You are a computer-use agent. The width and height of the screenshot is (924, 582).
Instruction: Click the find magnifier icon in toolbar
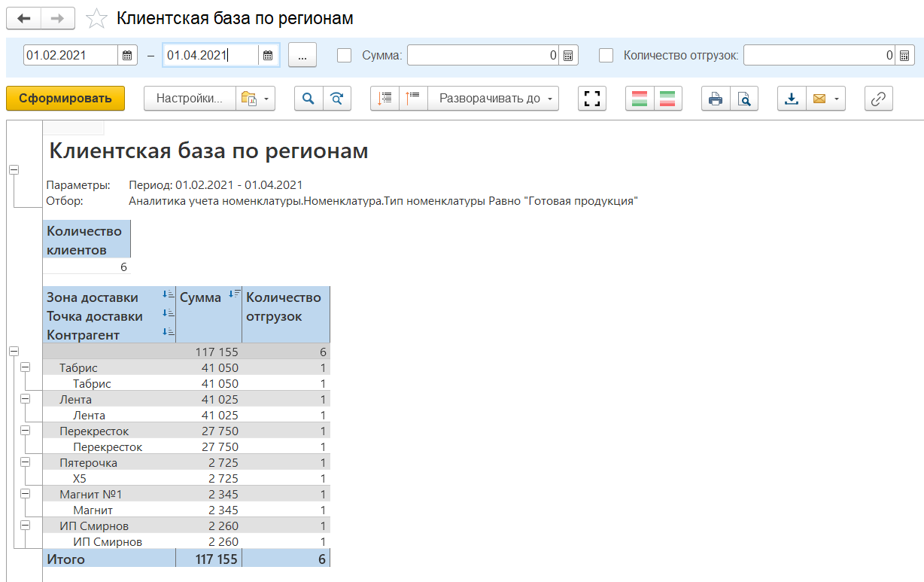pos(309,99)
